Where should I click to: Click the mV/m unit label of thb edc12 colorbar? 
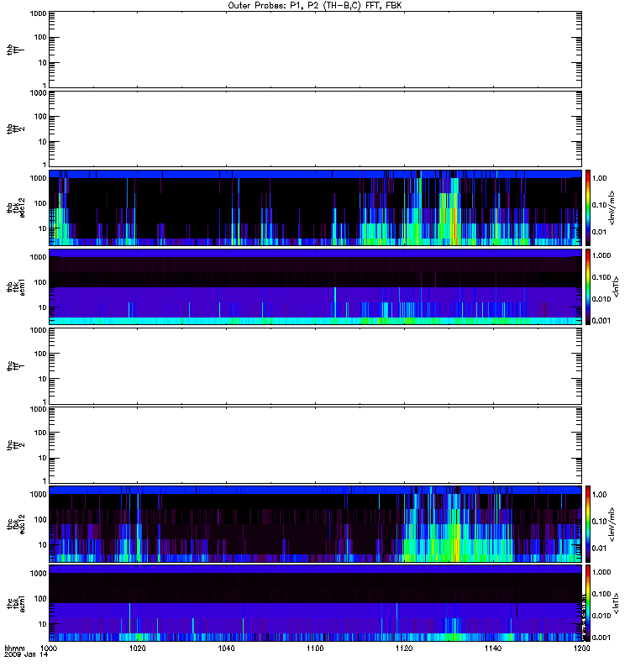tap(612, 207)
